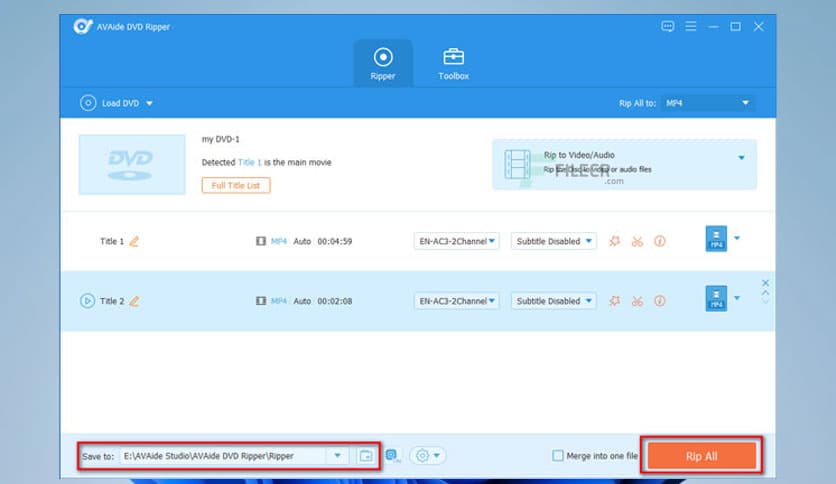
Task: Click the Save to path field
Action: tap(224, 456)
